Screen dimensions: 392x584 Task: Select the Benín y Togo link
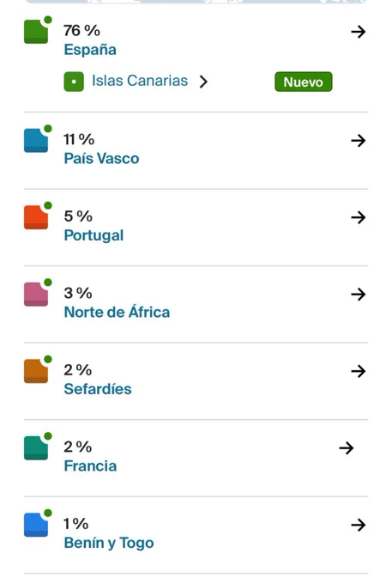109,543
